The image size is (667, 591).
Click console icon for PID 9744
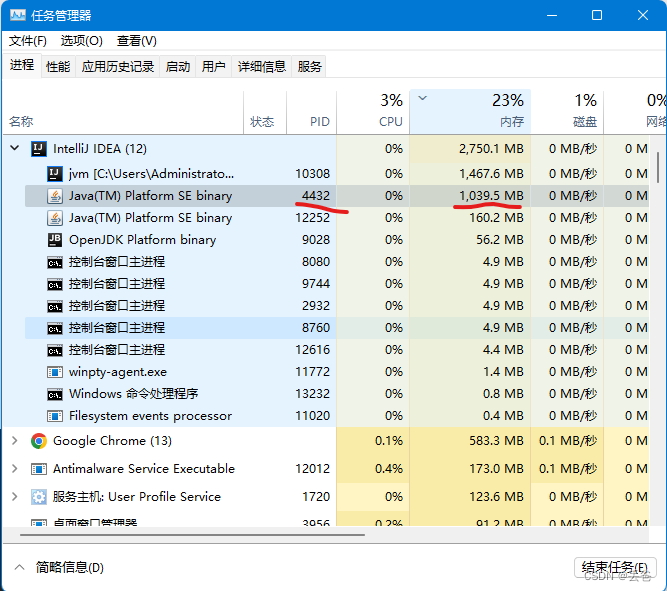pyautogui.click(x=54, y=284)
